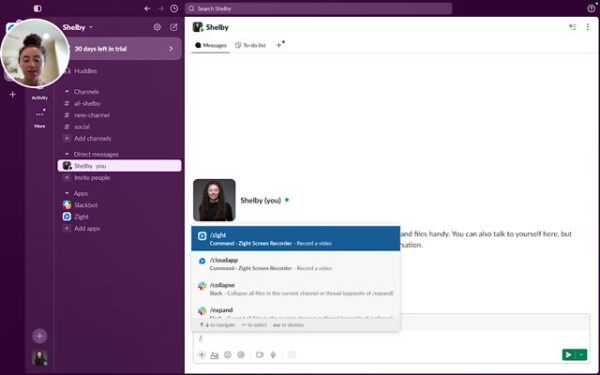The width and height of the screenshot is (600, 375).
Task: Toggle the sidebar panel icon at top-left
Action: click(38, 8)
